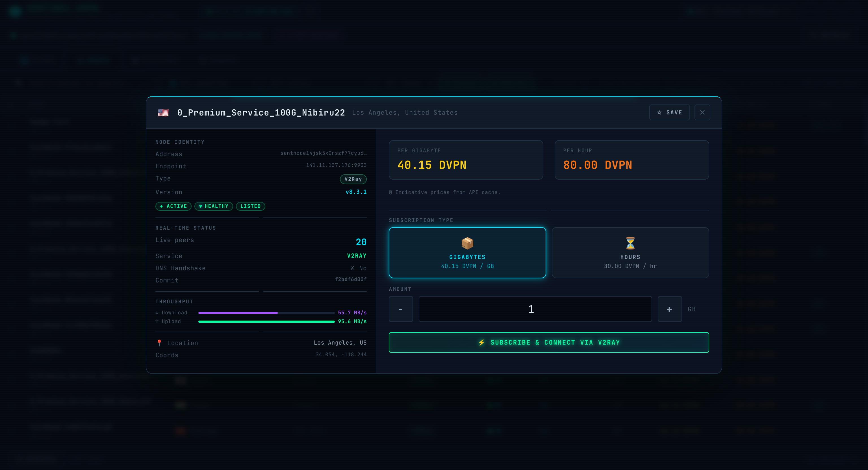Click the Los Angeles, US location value
Screen dimensions: 868x470
click(x=340, y=343)
